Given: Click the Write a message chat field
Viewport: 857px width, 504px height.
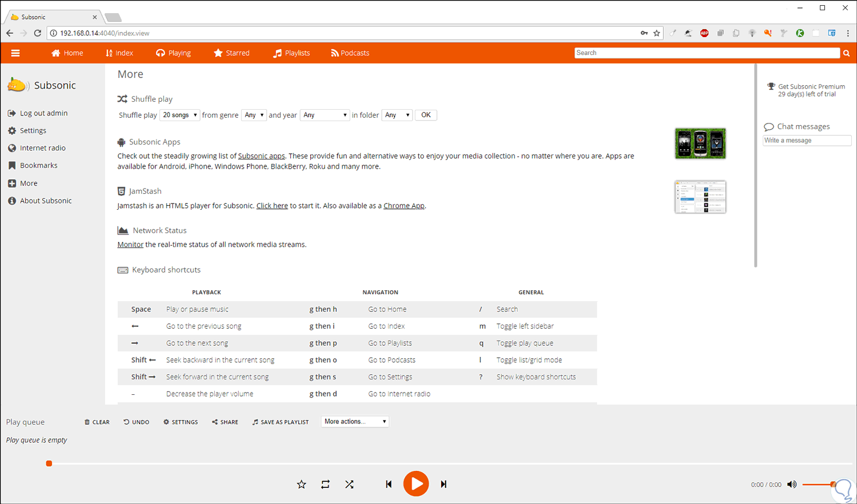Looking at the screenshot, I should [807, 141].
